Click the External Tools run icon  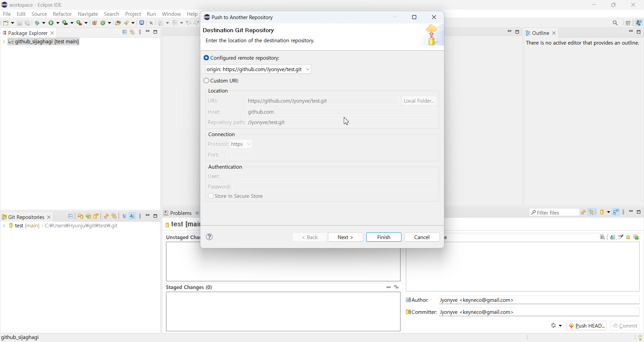pos(79,23)
